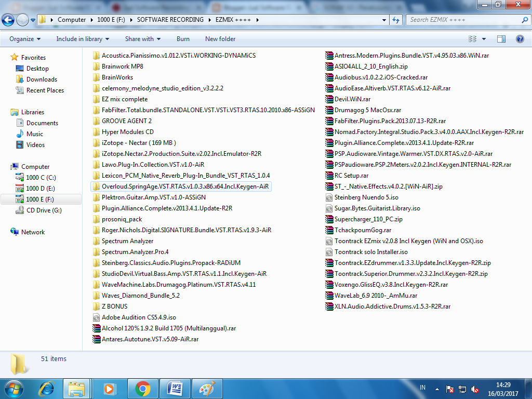The width and height of the screenshot is (532, 399).
Task: Open the Help question mark icon
Action: 520,39
